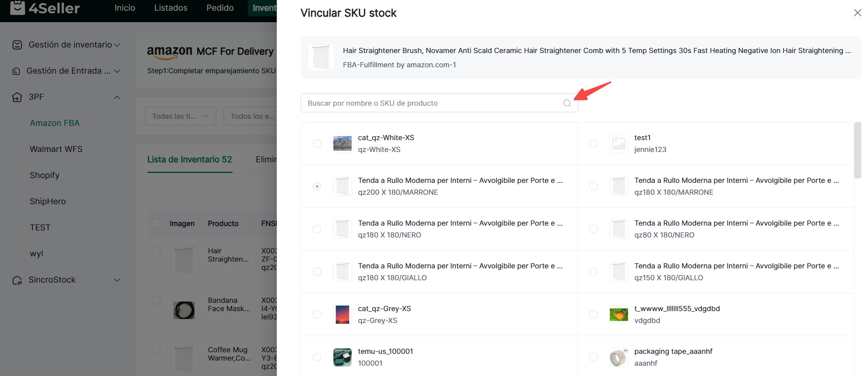Collapse the 3PF sidebar section
Screen dimensions: 868x376
pos(117,97)
